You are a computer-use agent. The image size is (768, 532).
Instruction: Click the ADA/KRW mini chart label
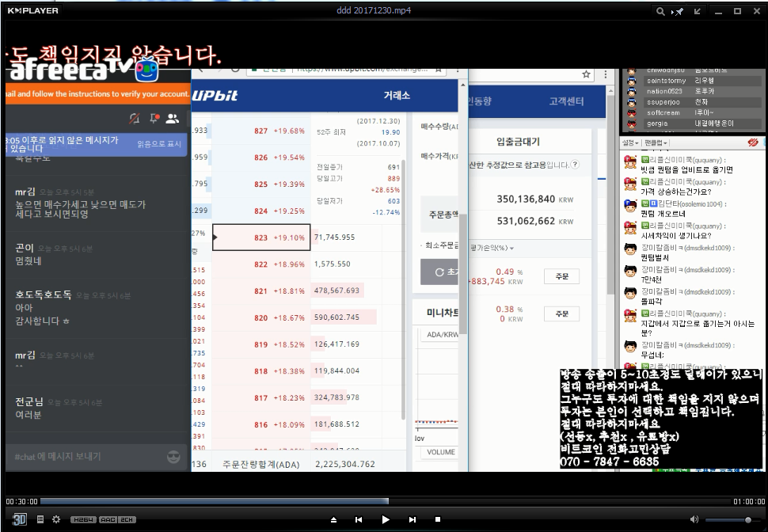click(443, 334)
